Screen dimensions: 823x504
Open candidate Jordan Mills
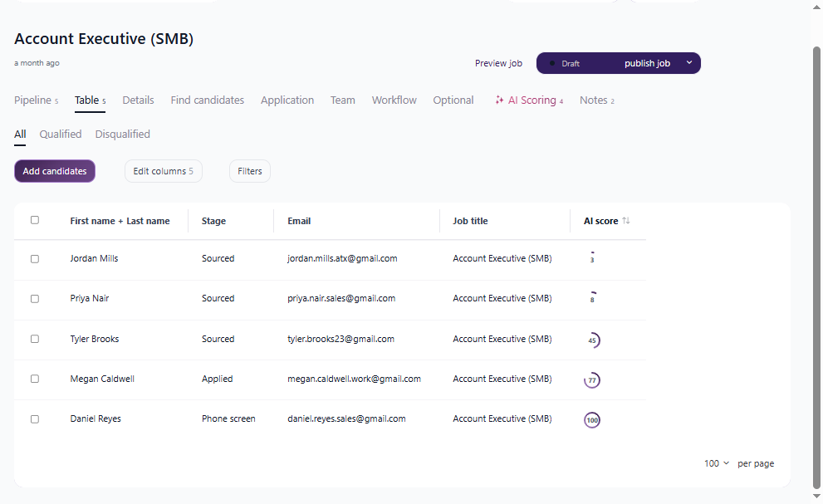point(94,258)
